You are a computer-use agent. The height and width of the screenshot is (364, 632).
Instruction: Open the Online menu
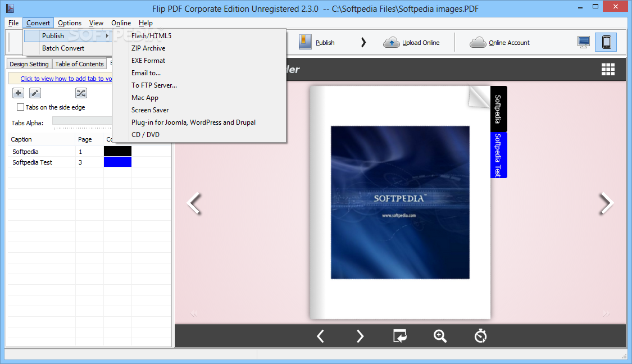121,23
